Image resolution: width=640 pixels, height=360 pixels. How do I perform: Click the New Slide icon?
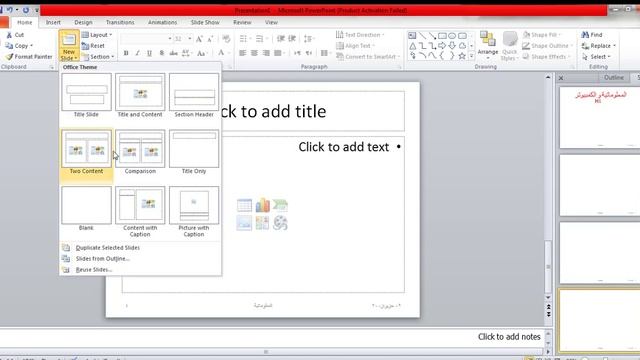(x=69, y=40)
